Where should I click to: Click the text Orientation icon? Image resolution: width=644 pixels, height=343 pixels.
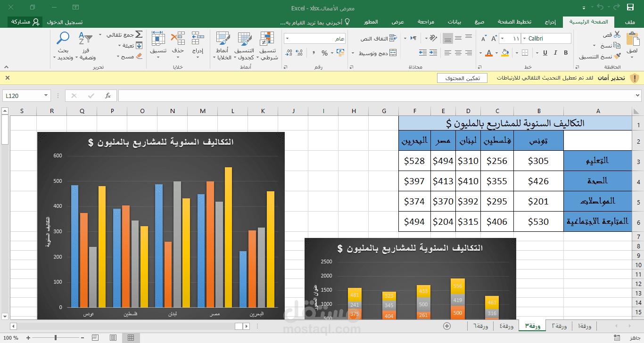click(x=434, y=39)
